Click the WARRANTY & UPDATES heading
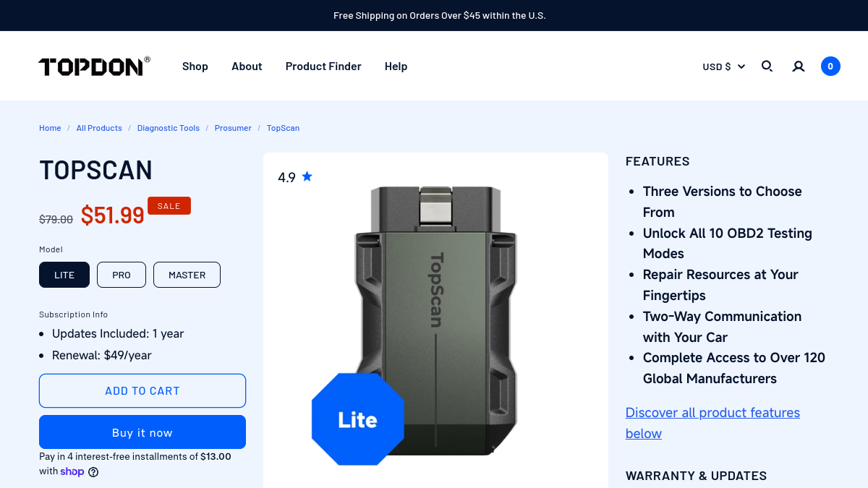 (x=696, y=476)
